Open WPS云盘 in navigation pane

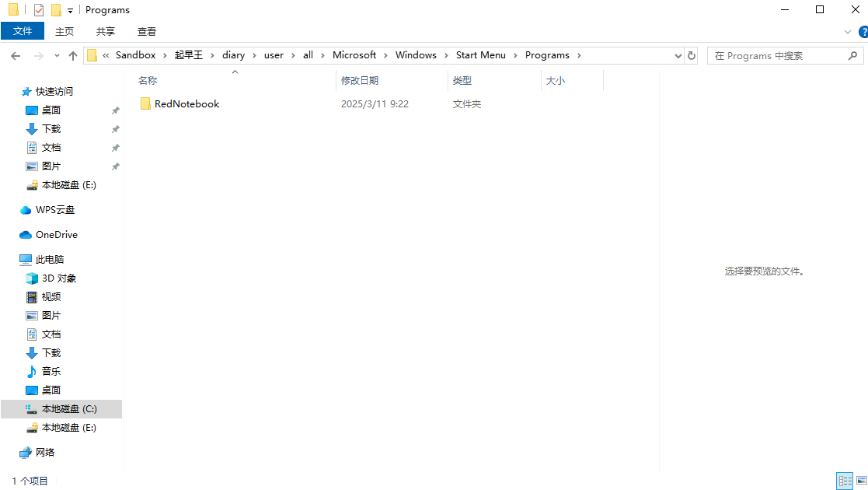(54, 210)
